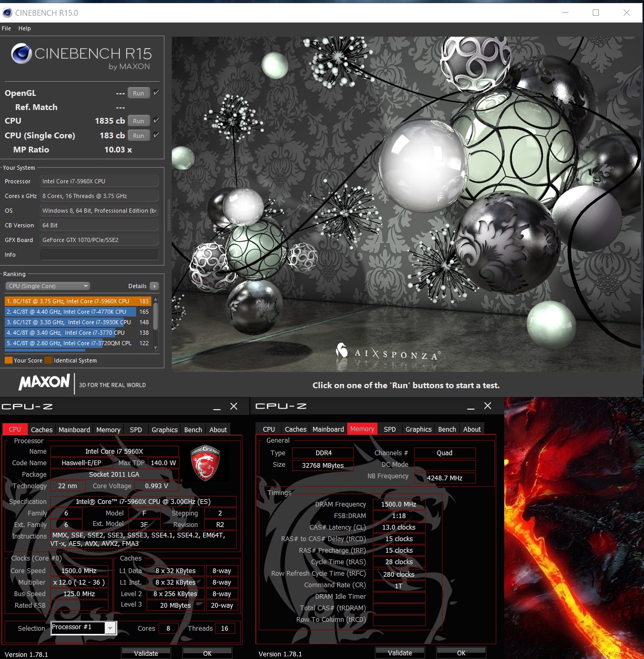The width and height of the screenshot is (644, 659).
Task: Toggle the OpenGL test checkbox
Action: [156, 93]
